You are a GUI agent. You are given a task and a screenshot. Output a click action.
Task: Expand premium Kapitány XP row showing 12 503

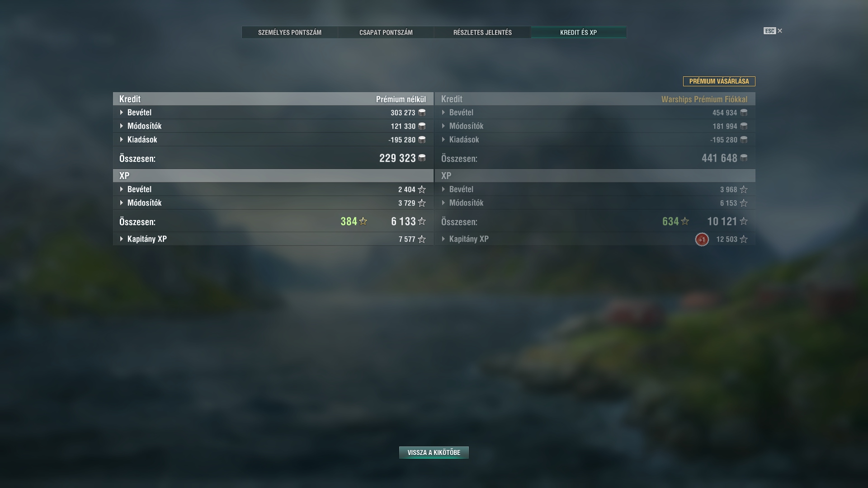595,239
